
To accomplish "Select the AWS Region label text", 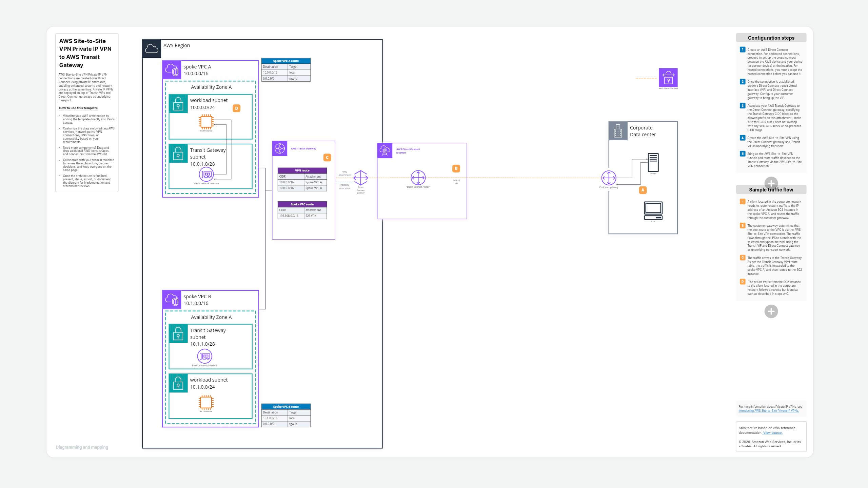I will (x=177, y=45).
